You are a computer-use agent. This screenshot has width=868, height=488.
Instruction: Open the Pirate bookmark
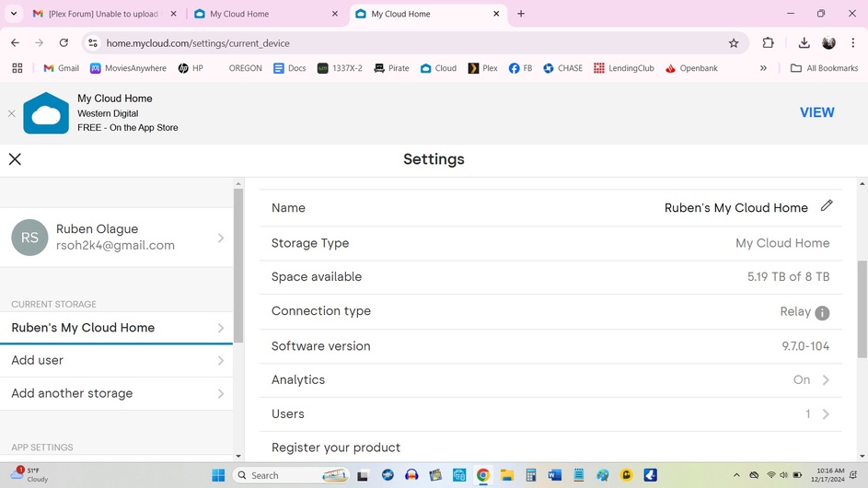point(391,68)
